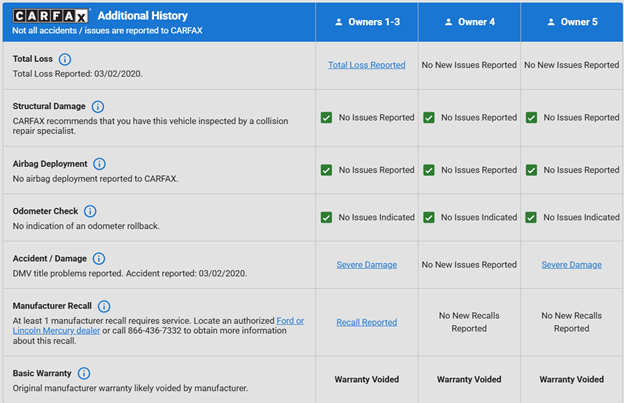Click the person icon beside Owner 4
Image resolution: width=624 pixels, height=403 pixels.
(x=448, y=22)
